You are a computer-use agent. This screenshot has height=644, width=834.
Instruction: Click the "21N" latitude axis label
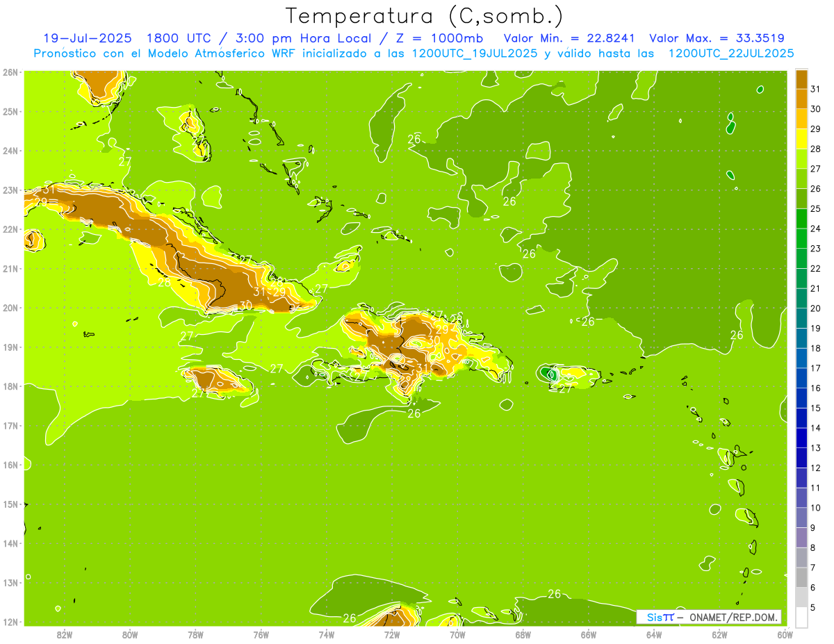pos(10,268)
